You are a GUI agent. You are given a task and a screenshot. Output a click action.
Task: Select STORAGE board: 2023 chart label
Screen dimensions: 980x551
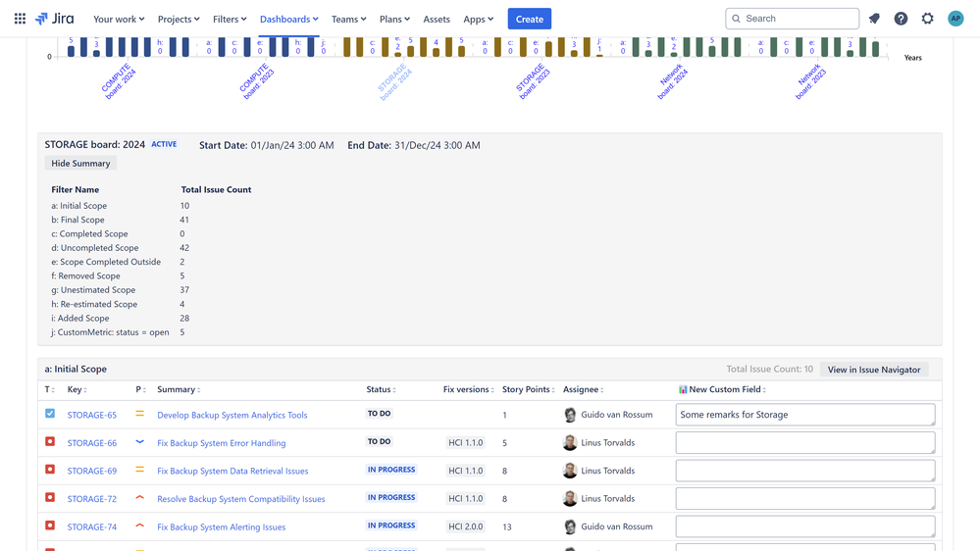[533, 81]
